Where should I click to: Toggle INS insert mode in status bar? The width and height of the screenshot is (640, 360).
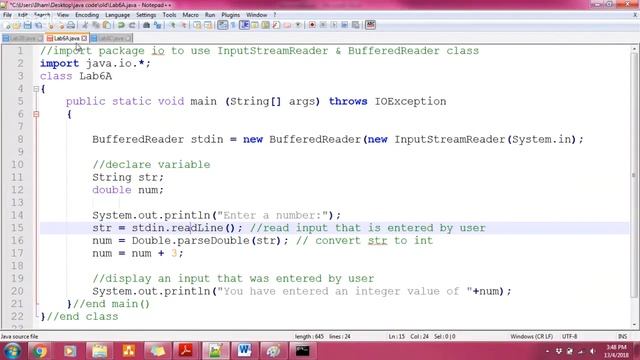[x=622, y=336]
